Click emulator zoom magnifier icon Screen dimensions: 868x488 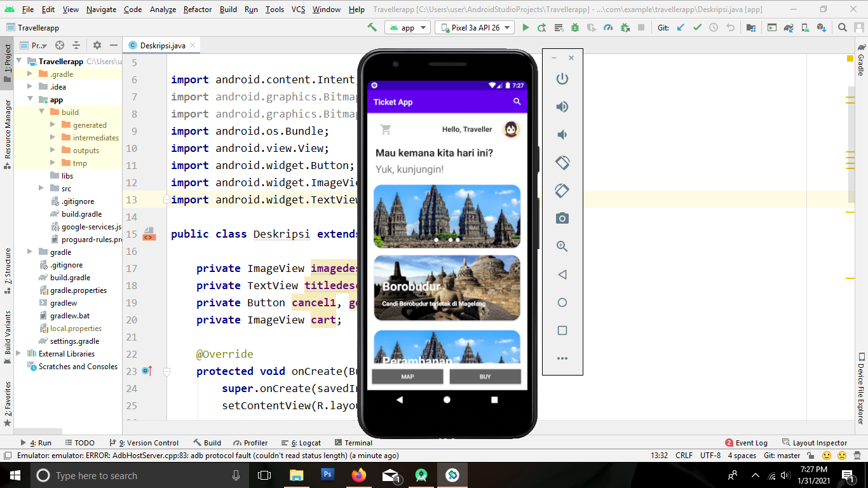[x=562, y=247]
